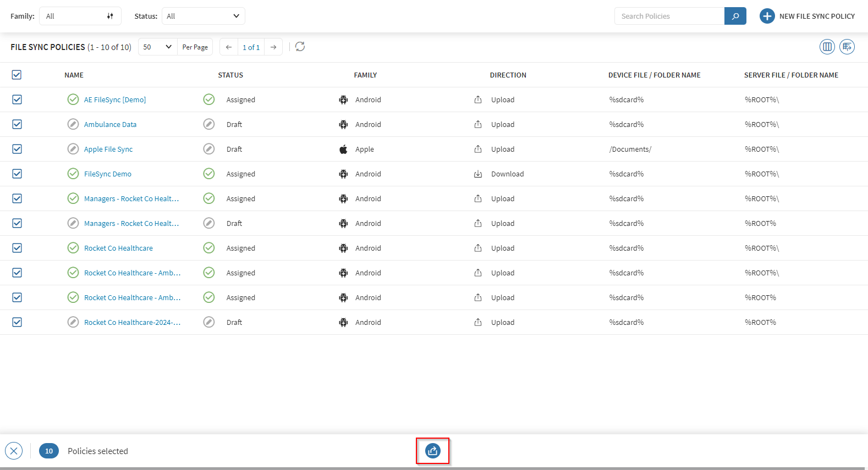Click the previous page arrow
The width and height of the screenshot is (868, 470).
point(229,47)
